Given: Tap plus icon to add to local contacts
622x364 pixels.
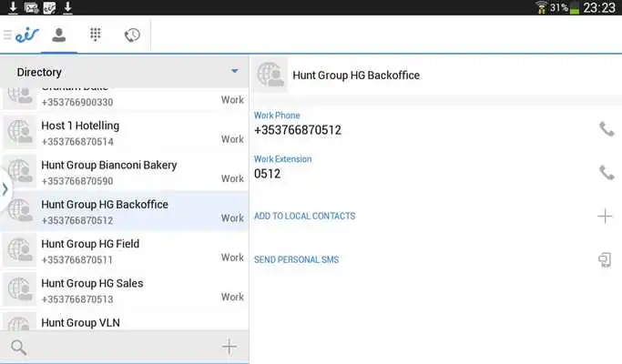Looking at the screenshot, I should point(605,217).
